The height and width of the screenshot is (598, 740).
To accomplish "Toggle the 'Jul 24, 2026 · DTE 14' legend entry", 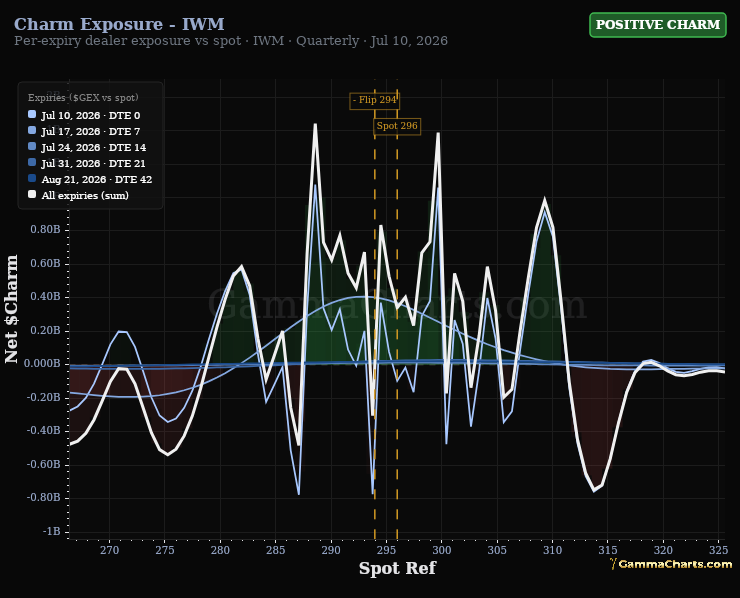I will click(87, 147).
